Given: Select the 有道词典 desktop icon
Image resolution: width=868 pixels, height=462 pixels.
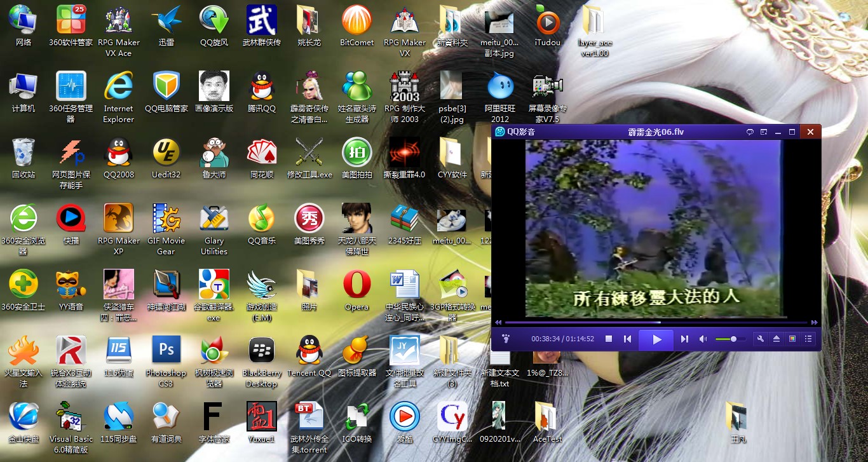Looking at the screenshot, I should click(166, 423).
